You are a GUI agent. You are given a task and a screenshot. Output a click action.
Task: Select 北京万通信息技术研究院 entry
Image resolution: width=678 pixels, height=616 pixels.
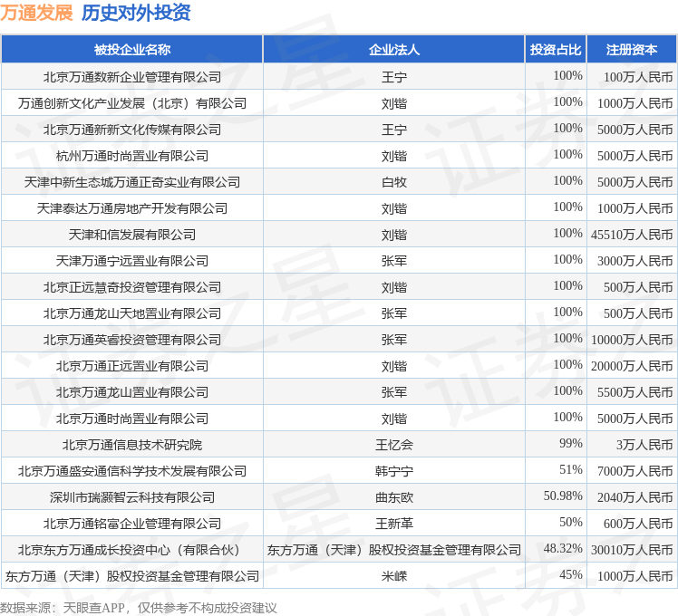click(131, 445)
